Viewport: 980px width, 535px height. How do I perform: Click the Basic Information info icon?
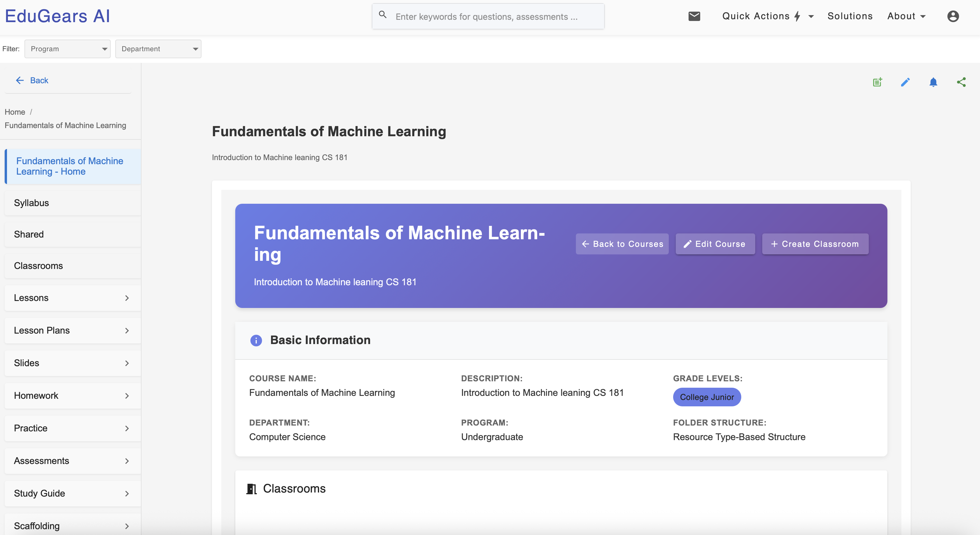[256, 340]
